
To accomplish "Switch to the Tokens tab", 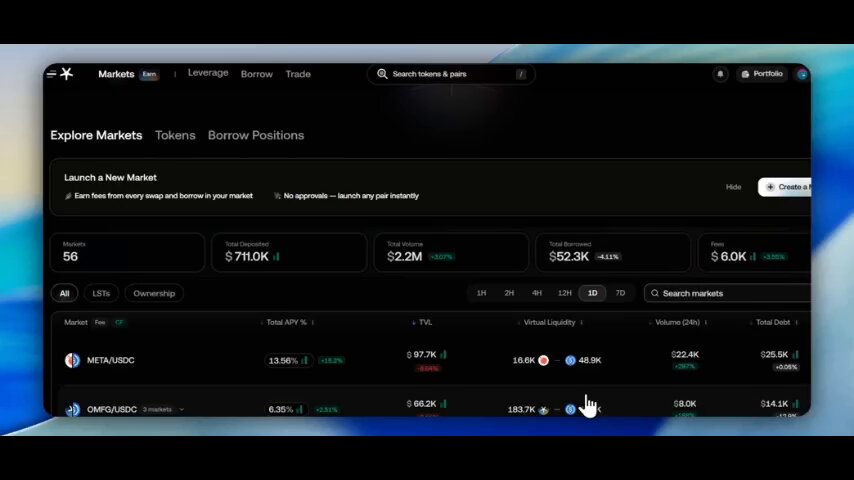I will pos(175,135).
